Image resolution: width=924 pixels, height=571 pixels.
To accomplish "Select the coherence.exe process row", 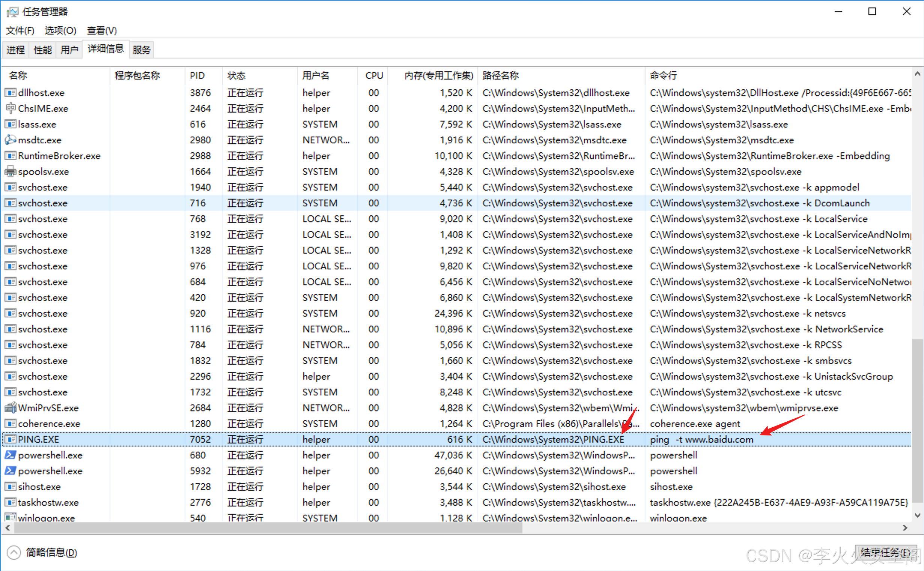I will [49, 424].
